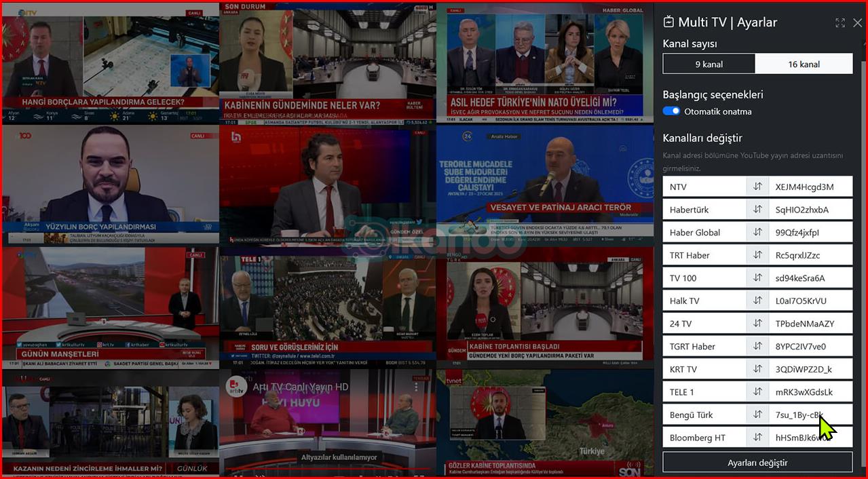The height and width of the screenshot is (479, 868).
Task: Open Bengü Türk Kabine Toplantısı Başladı stream
Action: [544, 307]
